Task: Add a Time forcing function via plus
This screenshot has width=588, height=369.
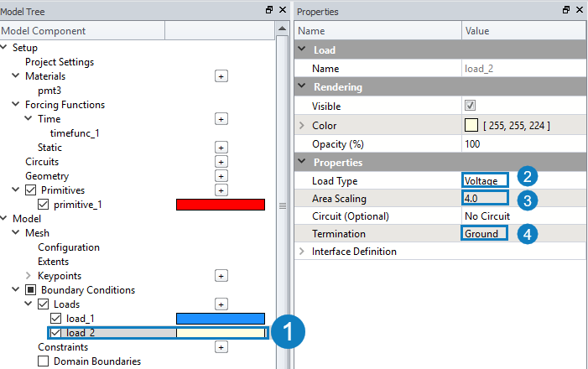Action: (x=221, y=119)
